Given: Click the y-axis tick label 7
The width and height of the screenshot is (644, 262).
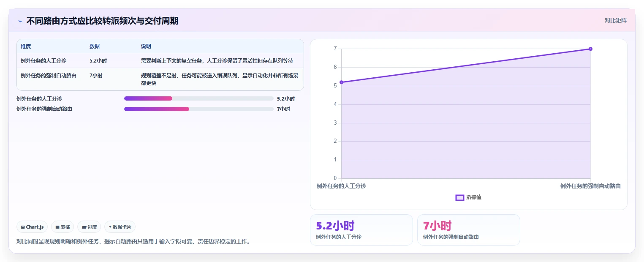Looking at the screenshot, I should click(335, 49).
